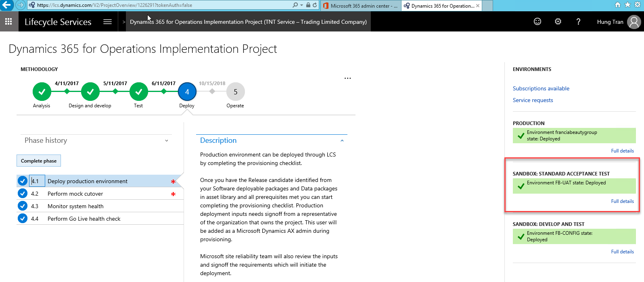Screen dimensions: 644x282
Task: Collapse the Description section chevron
Action: pyautogui.click(x=342, y=141)
